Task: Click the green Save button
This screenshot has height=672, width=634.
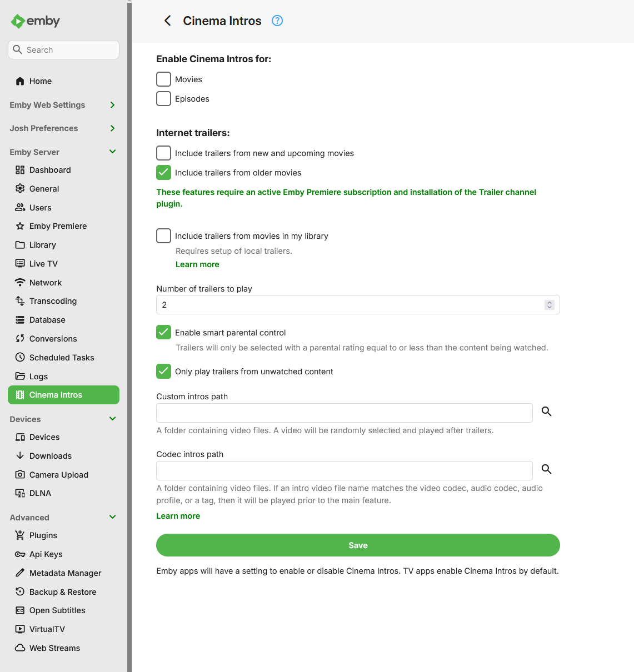Action: tap(358, 545)
